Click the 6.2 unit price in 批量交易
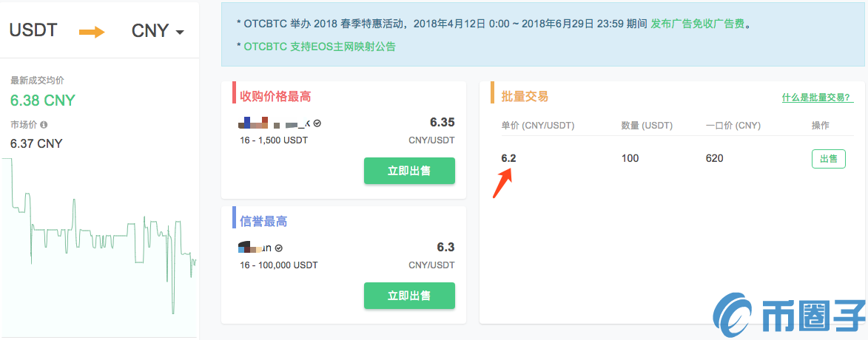Viewport: 868px width, 340px height. (508, 158)
